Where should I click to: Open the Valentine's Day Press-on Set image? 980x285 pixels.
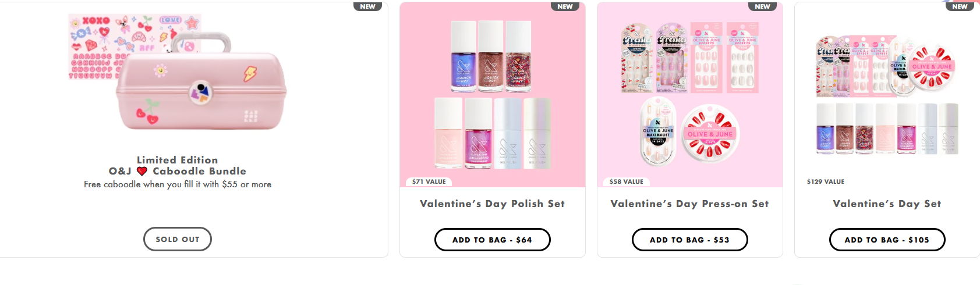(690, 94)
